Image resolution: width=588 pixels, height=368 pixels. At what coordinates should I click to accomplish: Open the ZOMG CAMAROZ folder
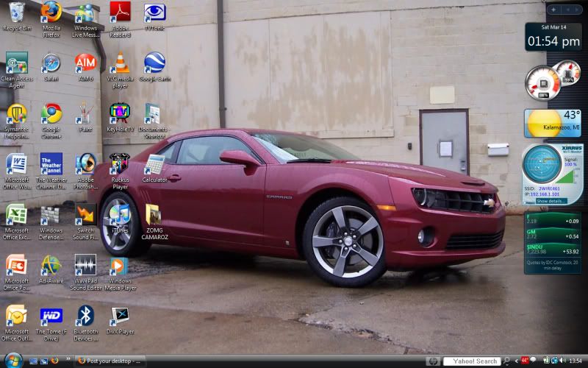[x=154, y=216]
